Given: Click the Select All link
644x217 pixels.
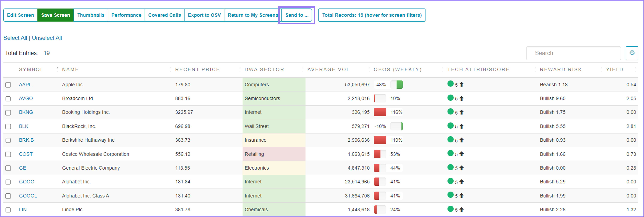Looking at the screenshot, I should click(15, 38).
